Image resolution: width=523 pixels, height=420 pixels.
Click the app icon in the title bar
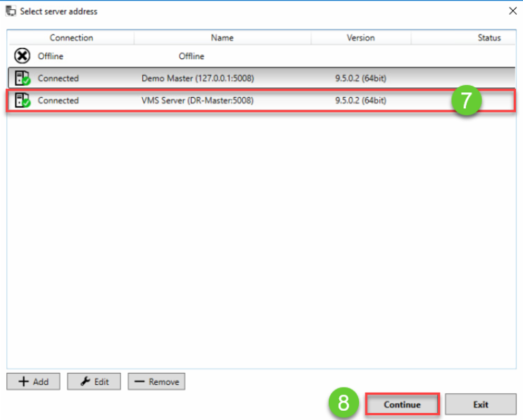11,11
